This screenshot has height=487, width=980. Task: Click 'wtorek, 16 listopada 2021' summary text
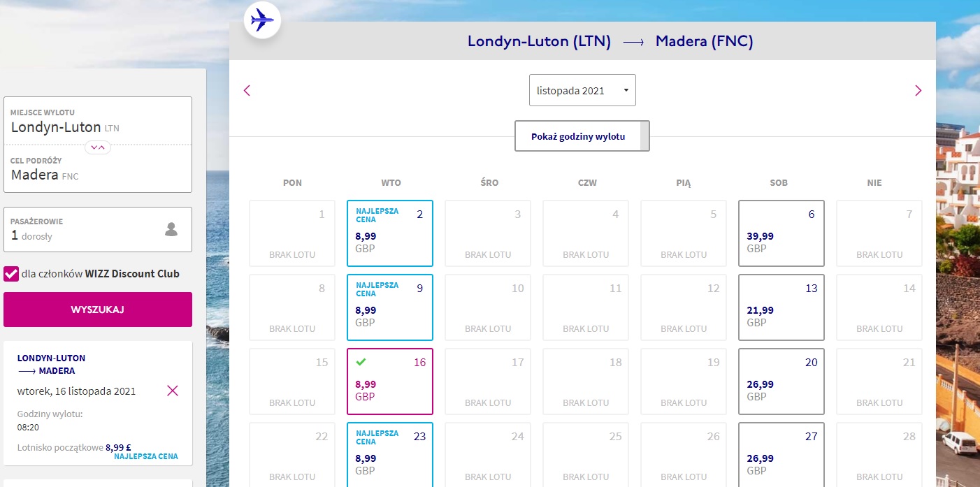click(77, 391)
